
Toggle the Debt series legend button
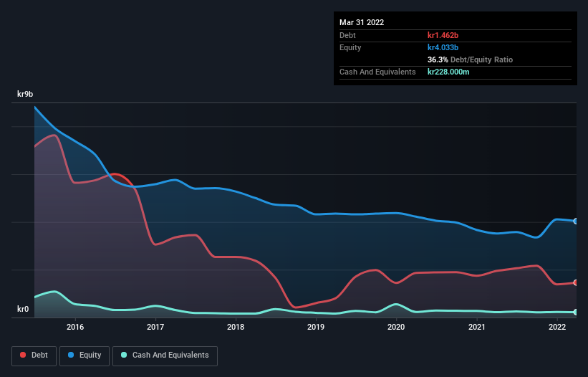34,355
